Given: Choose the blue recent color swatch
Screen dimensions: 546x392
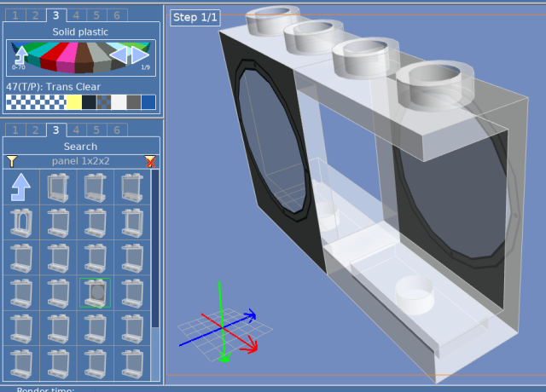Looking at the screenshot, I should click(x=148, y=102).
